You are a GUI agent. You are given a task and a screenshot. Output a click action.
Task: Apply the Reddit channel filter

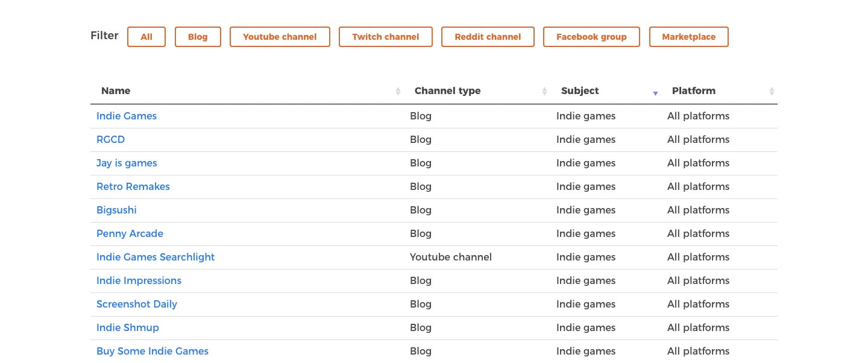click(x=488, y=37)
